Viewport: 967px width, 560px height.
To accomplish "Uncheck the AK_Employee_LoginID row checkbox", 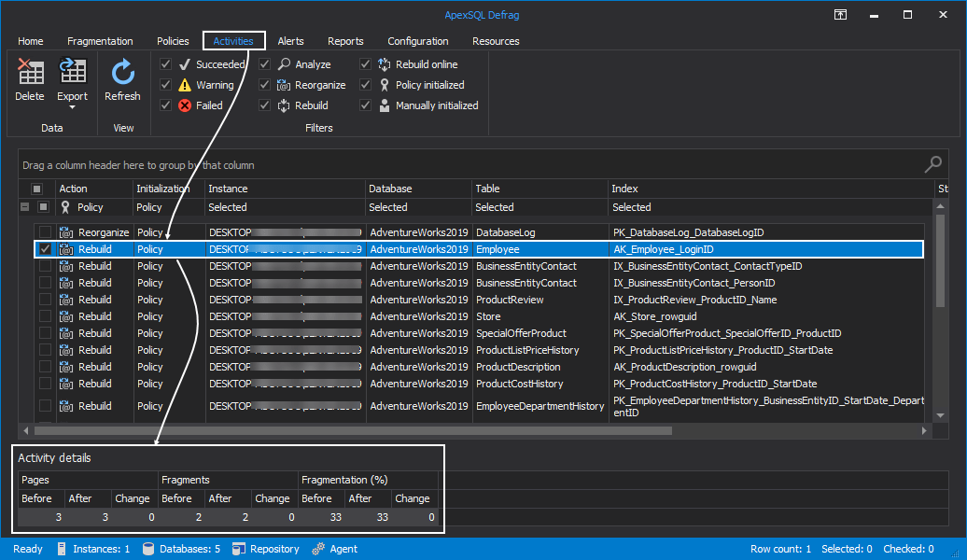I will (45, 248).
